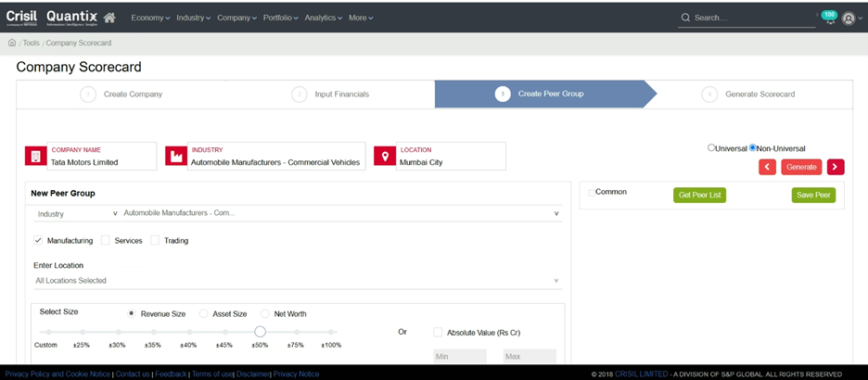Select Net Worth radio button
Viewport: 868px width, 380px height.
[264, 313]
